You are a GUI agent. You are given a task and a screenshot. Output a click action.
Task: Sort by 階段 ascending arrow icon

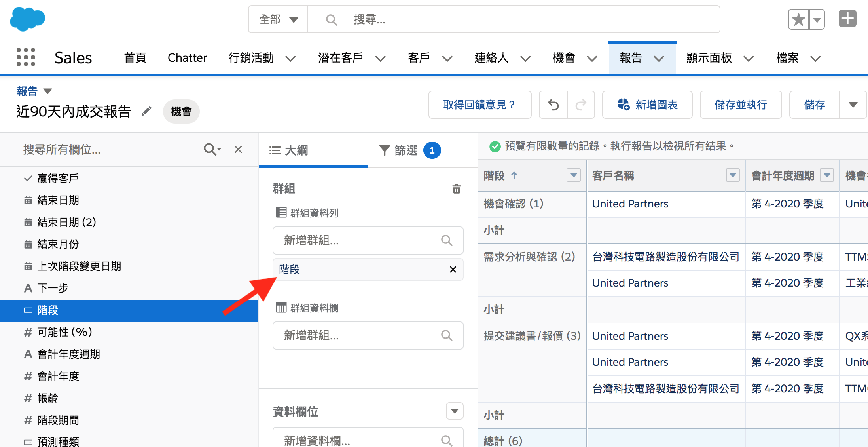pos(514,175)
